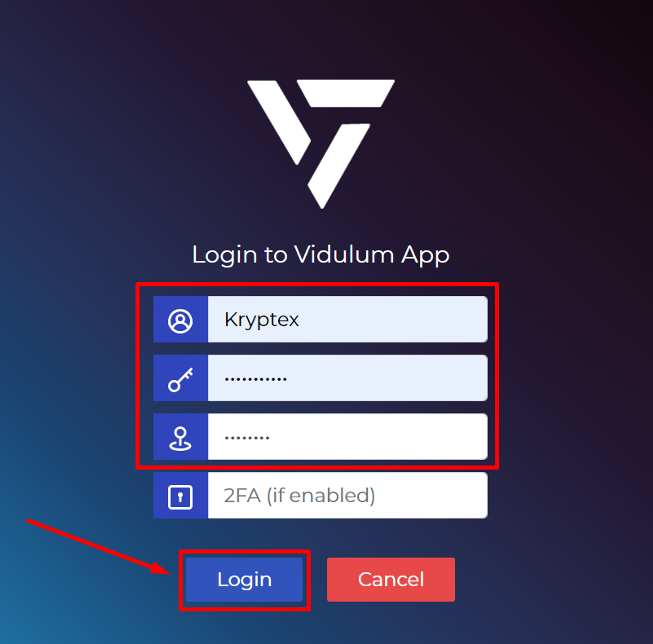Click the user profile icon beside username

point(180,321)
